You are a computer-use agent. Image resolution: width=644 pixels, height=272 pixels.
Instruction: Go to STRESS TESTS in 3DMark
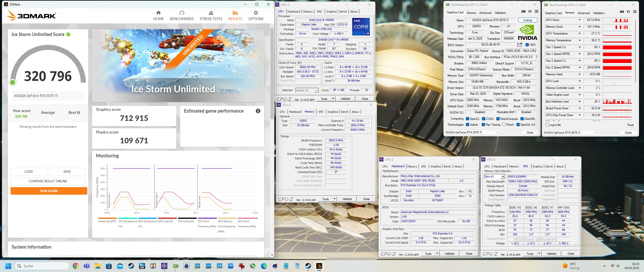(211, 16)
